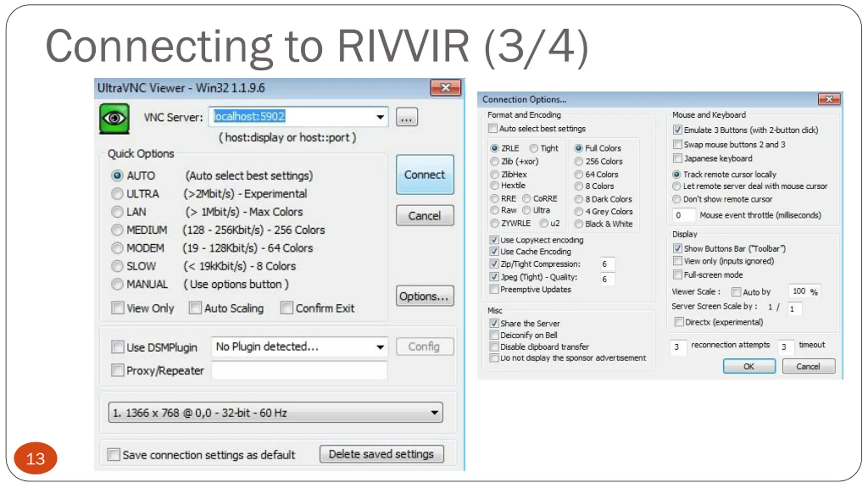Select the AUTO quick option
The image size is (868, 488).
coord(117,176)
